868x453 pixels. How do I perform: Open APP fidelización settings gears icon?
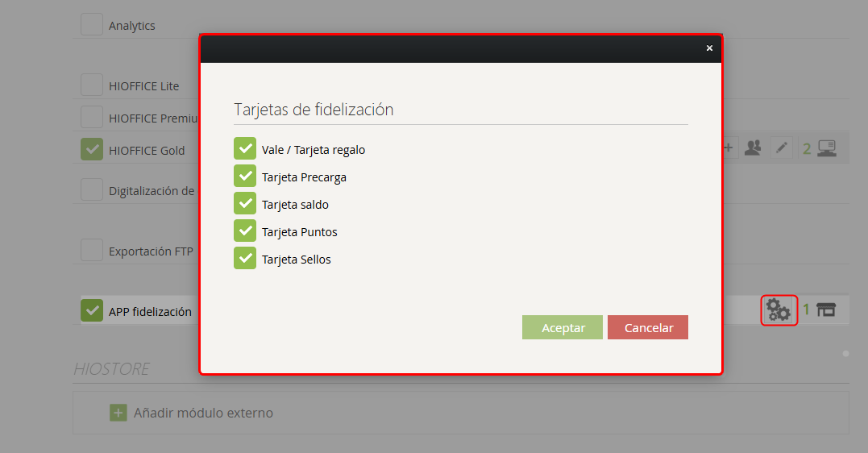[779, 310]
